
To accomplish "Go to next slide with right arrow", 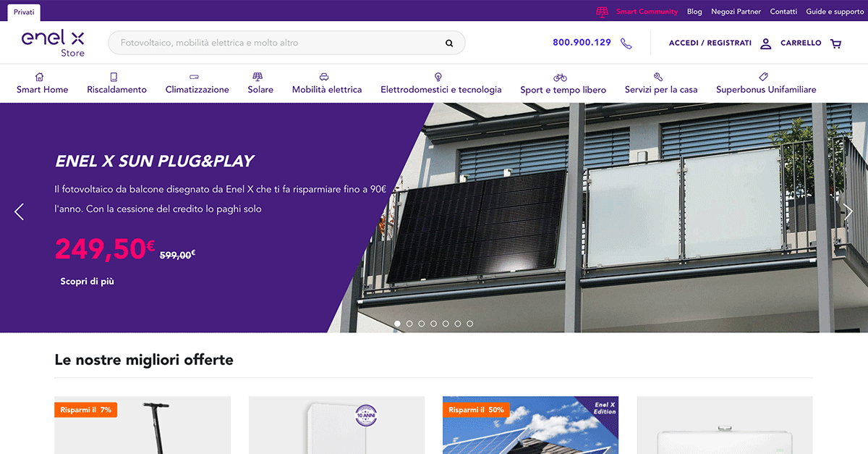I will [x=848, y=211].
